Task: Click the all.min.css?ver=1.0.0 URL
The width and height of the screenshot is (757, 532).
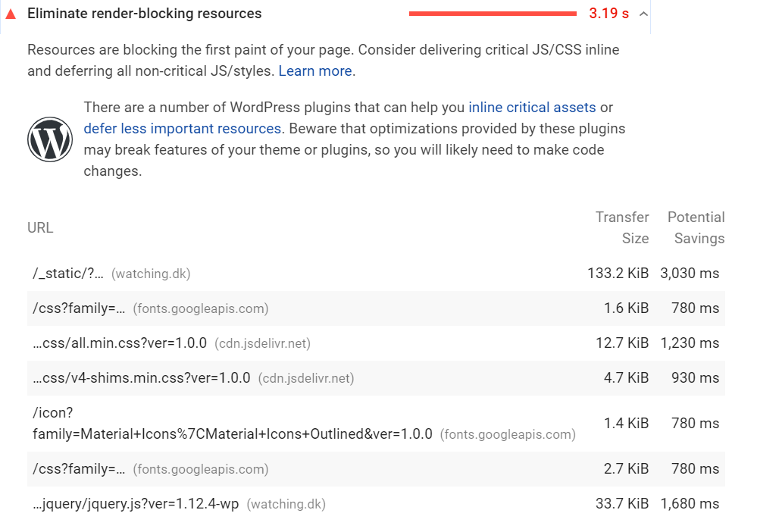Action: [x=120, y=343]
